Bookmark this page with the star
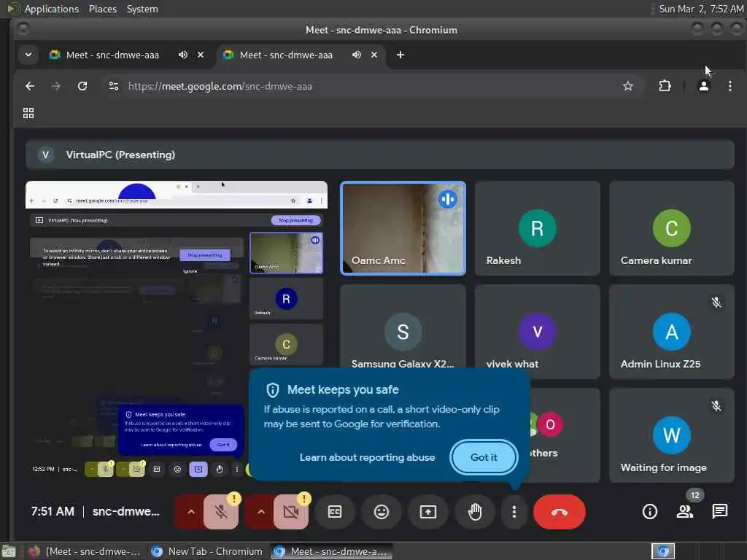Image resolution: width=747 pixels, height=560 pixels. (628, 86)
